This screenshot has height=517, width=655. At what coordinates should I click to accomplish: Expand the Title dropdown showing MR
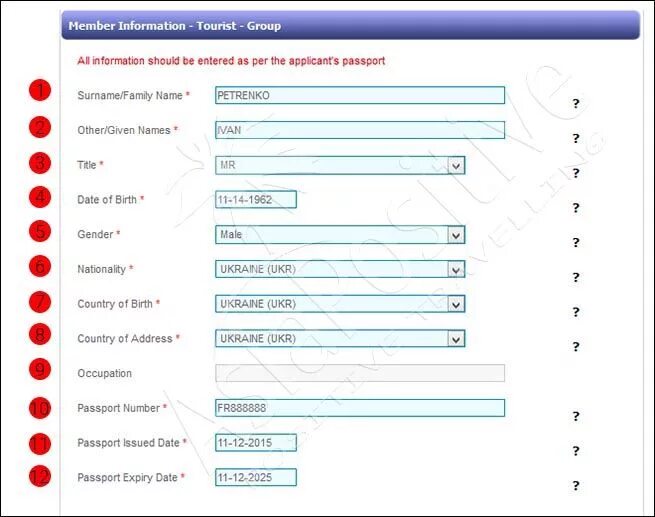(x=456, y=165)
